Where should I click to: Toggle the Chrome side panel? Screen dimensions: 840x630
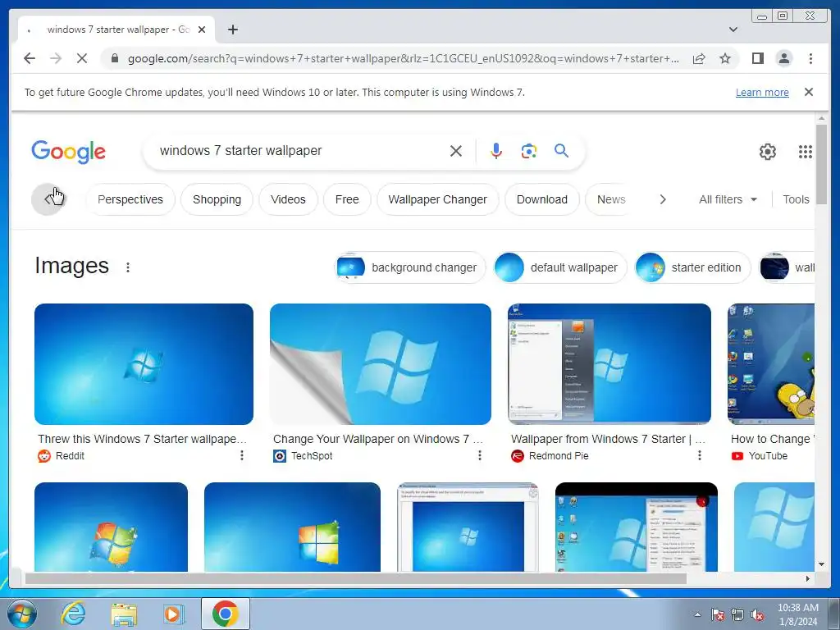pos(757,58)
